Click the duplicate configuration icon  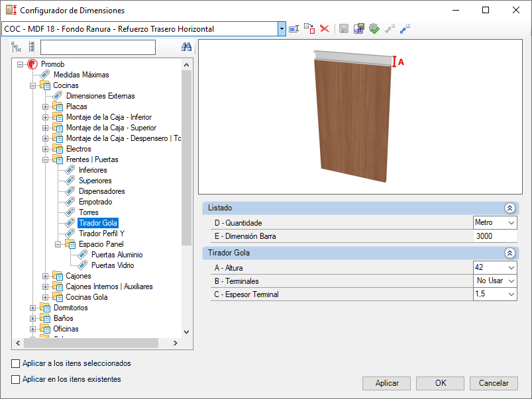(x=309, y=29)
